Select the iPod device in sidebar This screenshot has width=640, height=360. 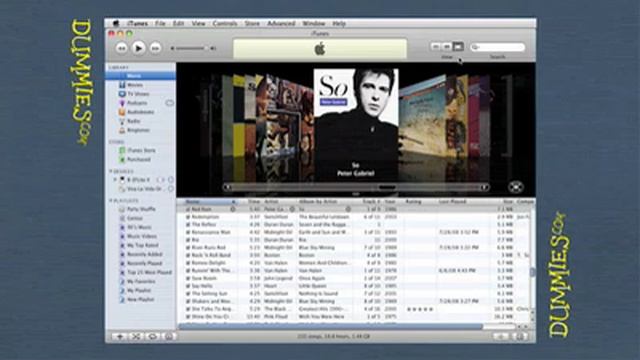pyautogui.click(x=138, y=180)
